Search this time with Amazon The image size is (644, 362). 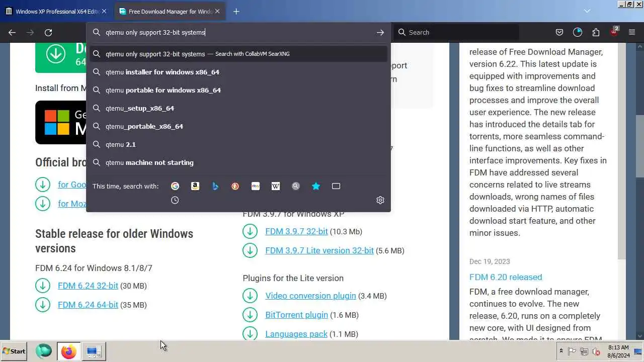click(x=195, y=186)
